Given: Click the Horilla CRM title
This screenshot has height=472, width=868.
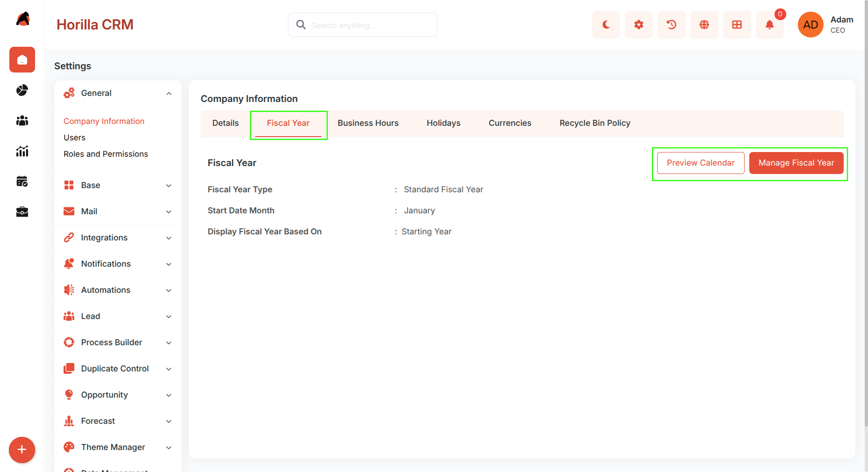Looking at the screenshot, I should point(95,25).
